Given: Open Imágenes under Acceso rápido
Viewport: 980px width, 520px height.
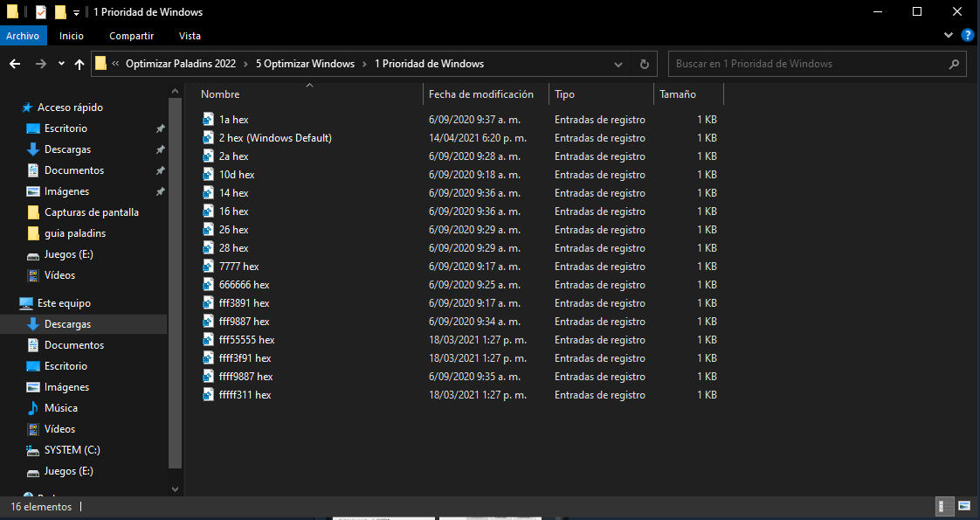Looking at the screenshot, I should coord(66,191).
